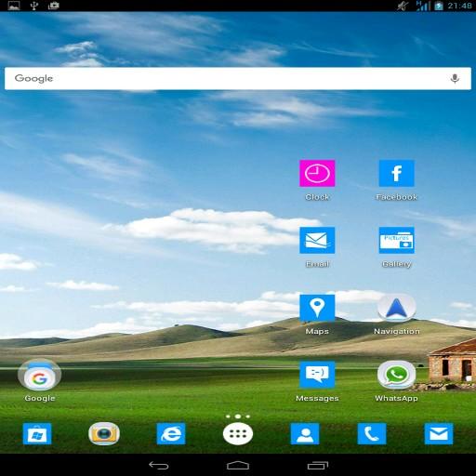This screenshot has width=476, height=476.
Task: Tap the signal strength indicator
Action: (423, 6)
